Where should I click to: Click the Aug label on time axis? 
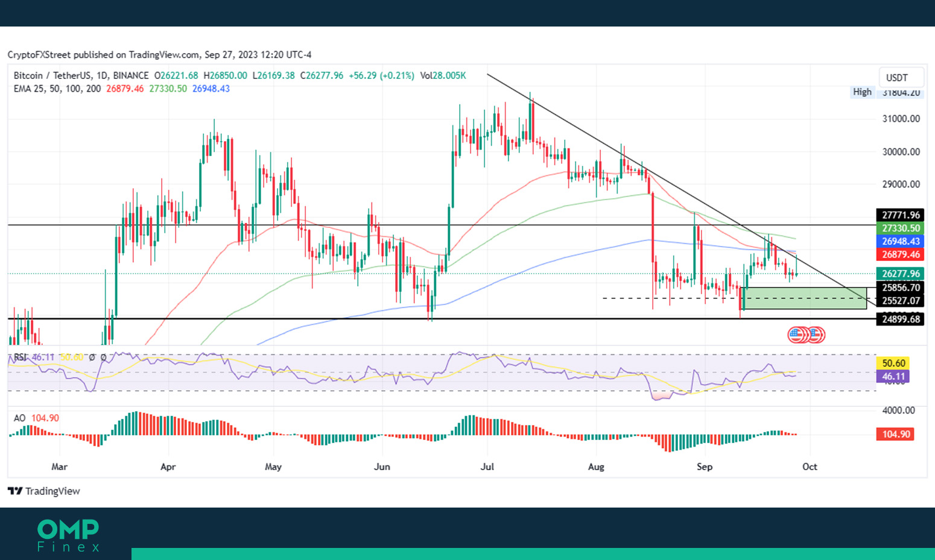click(596, 467)
